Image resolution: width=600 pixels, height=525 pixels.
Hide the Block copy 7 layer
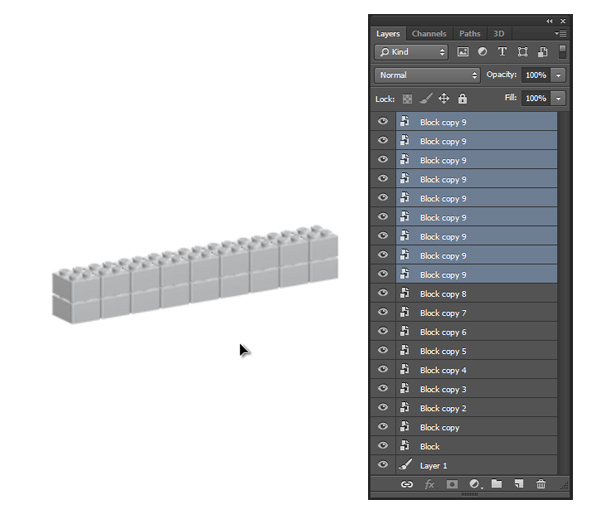[383, 312]
